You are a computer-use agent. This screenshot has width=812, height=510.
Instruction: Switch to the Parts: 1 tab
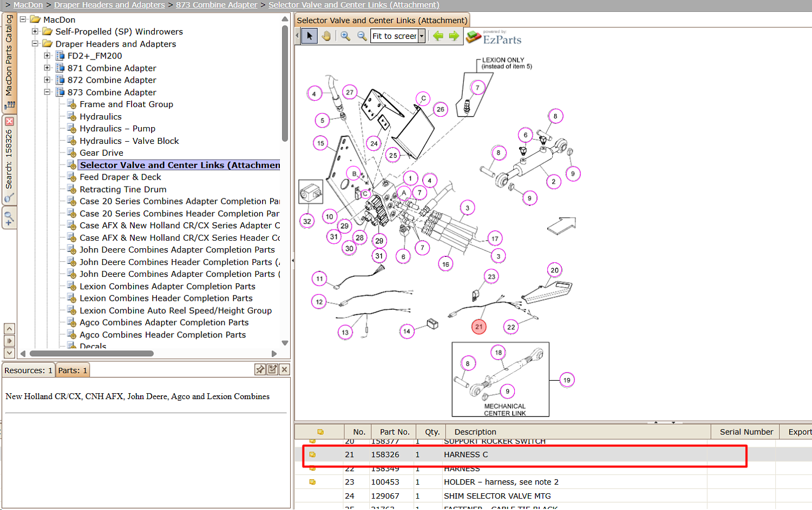(x=73, y=370)
